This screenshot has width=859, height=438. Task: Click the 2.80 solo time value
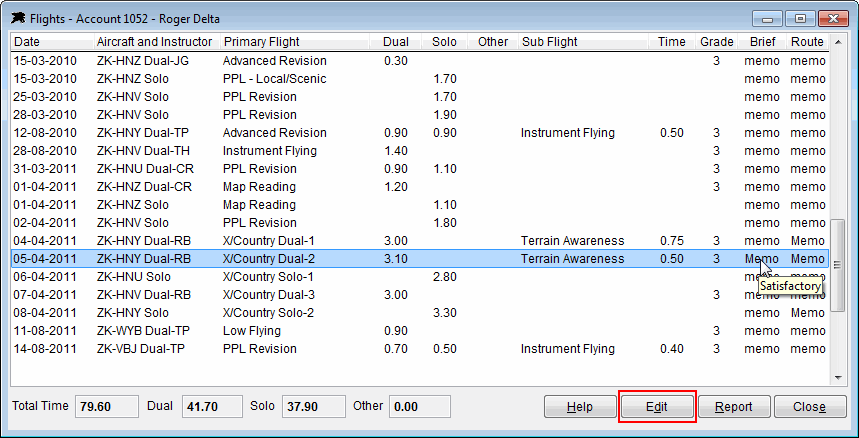pyautogui.click(x=444, y=277)
